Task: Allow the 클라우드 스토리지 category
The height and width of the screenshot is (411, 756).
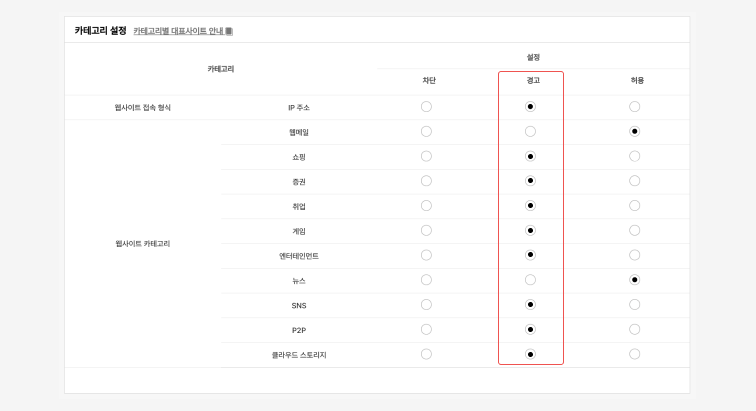Action: pos(634,354)
